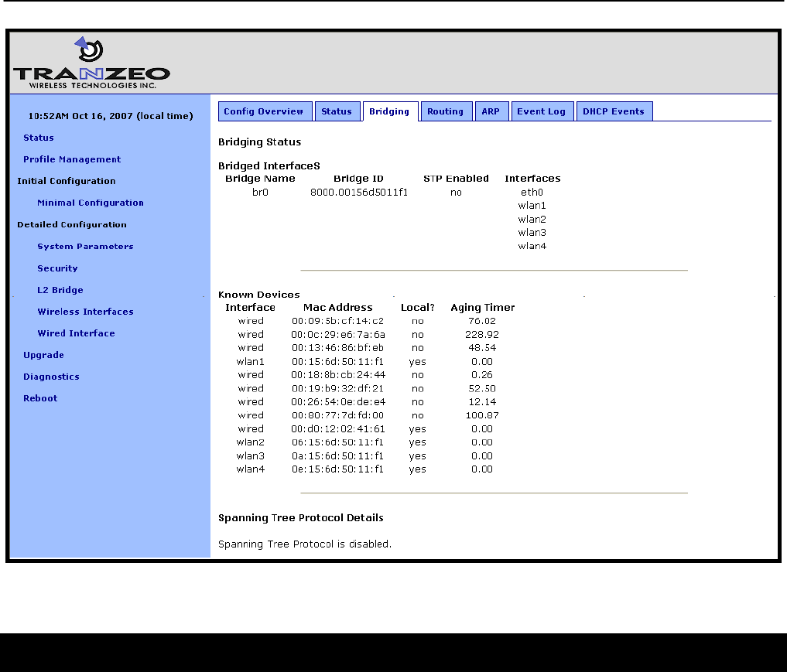Select MAC address 06:15:6d:50:11:f1
The image size is (787, 672).
tap(338, 442)
